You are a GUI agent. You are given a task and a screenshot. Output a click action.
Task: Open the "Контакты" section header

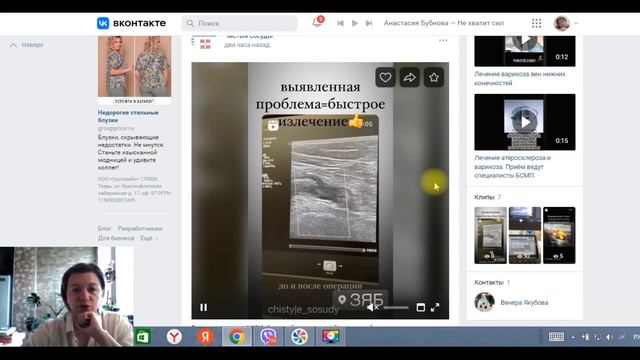[492, 282]
